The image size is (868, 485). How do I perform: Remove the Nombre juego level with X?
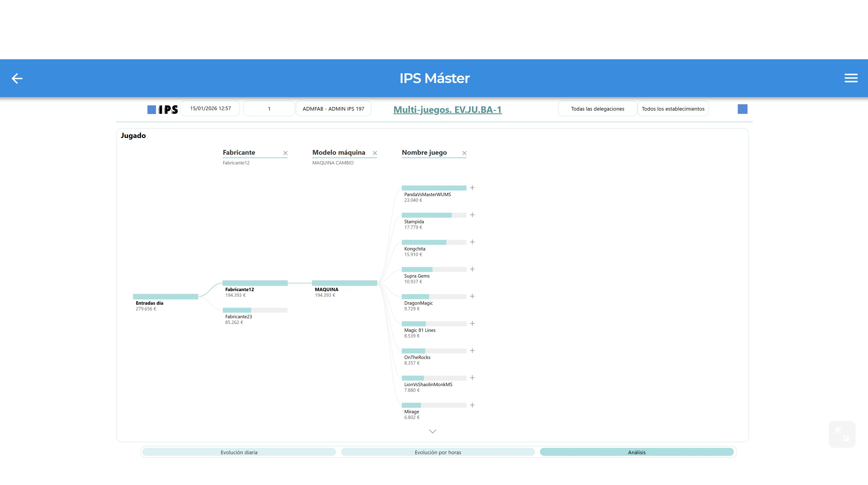click(464, 153)
